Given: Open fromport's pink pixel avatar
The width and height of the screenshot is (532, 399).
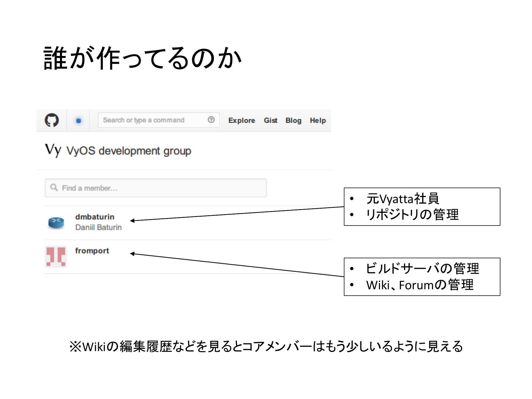Looking at the screenshot, I should click(56, 256).
